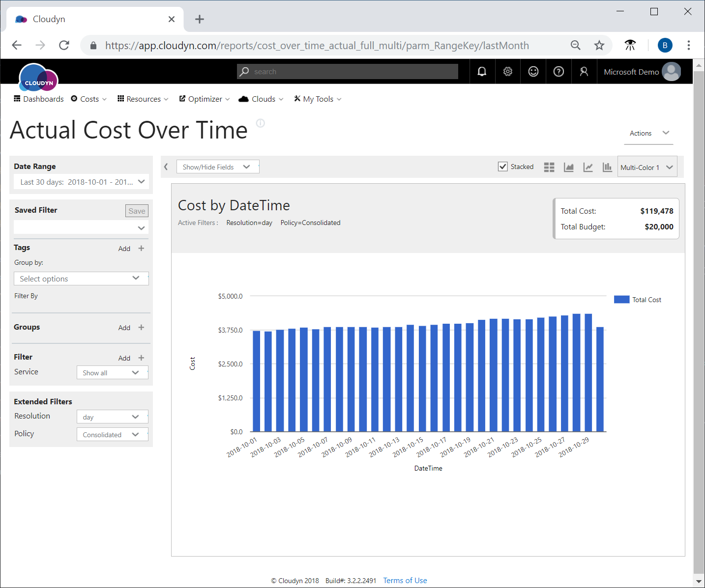Click the plus icon next to Groups Add
705x588 pixels.
coord(142,328)
